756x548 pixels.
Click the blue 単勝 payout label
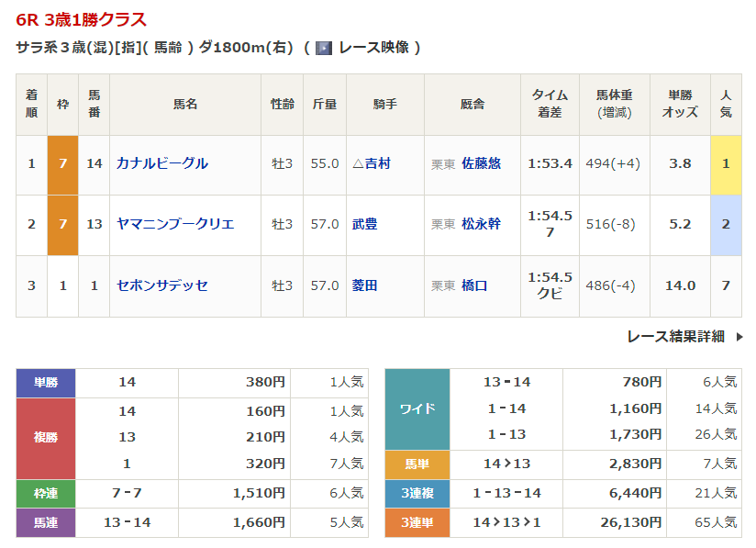(x=46, y=383)
